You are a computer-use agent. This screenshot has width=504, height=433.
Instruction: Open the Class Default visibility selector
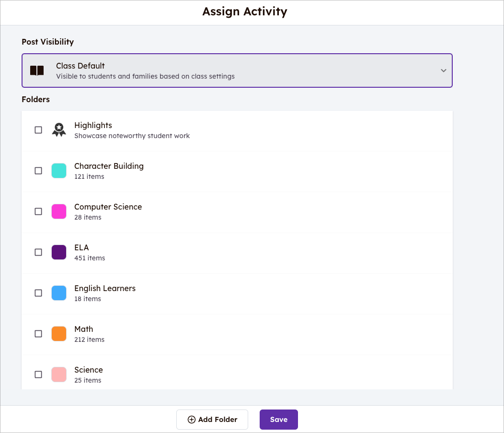tap(237, 70)
